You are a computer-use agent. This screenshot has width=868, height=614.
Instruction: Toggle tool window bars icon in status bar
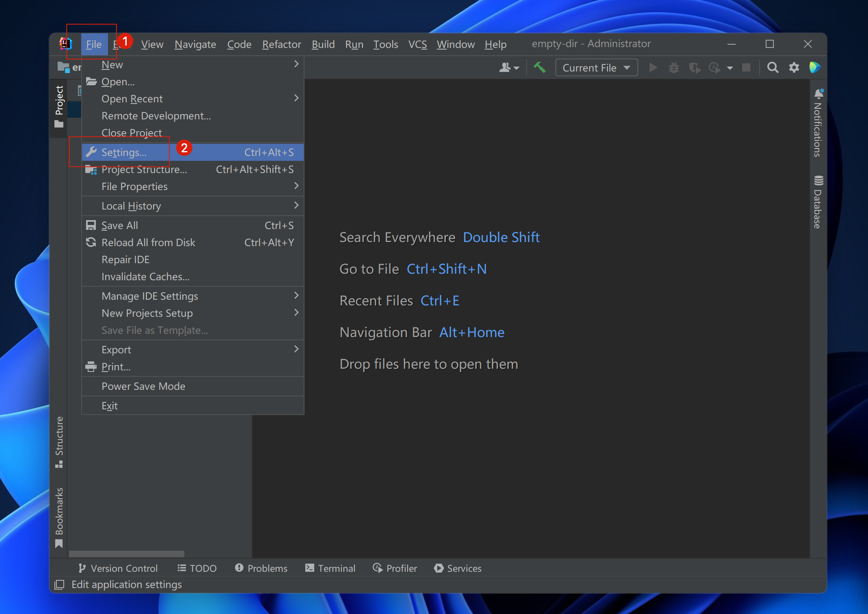point(59,584)
